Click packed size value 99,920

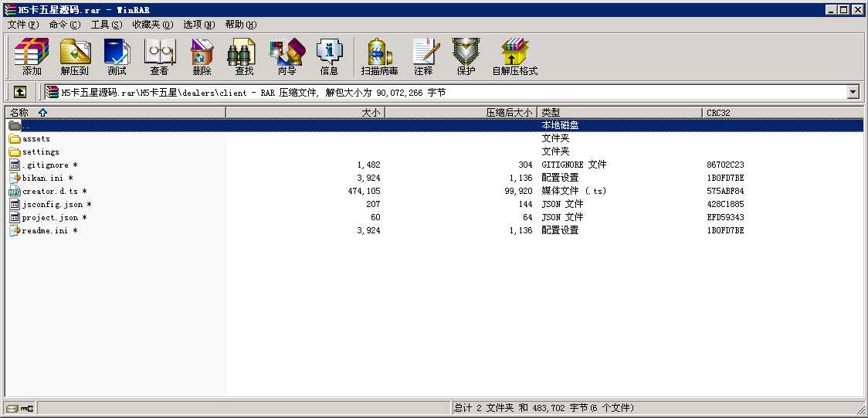click(518, 191)
